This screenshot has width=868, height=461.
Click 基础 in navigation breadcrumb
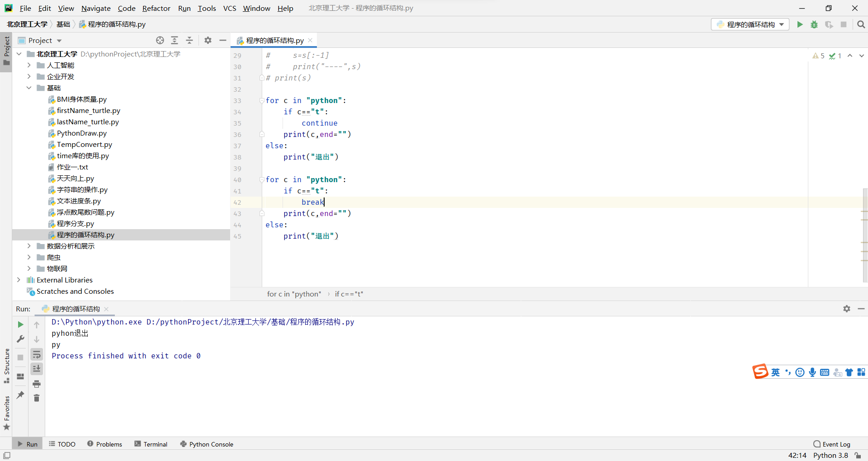click(x=63, y=24)
